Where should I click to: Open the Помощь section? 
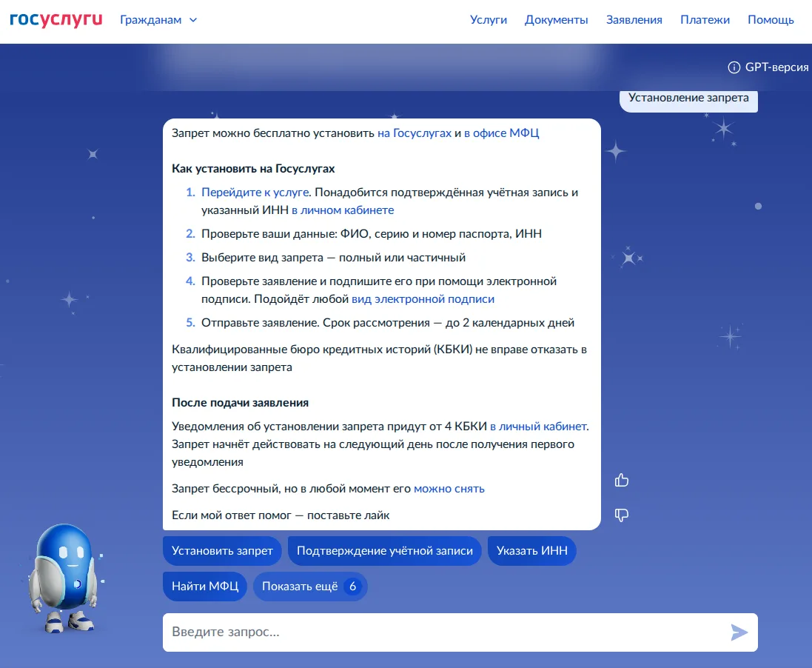click(x=771, y=20)
